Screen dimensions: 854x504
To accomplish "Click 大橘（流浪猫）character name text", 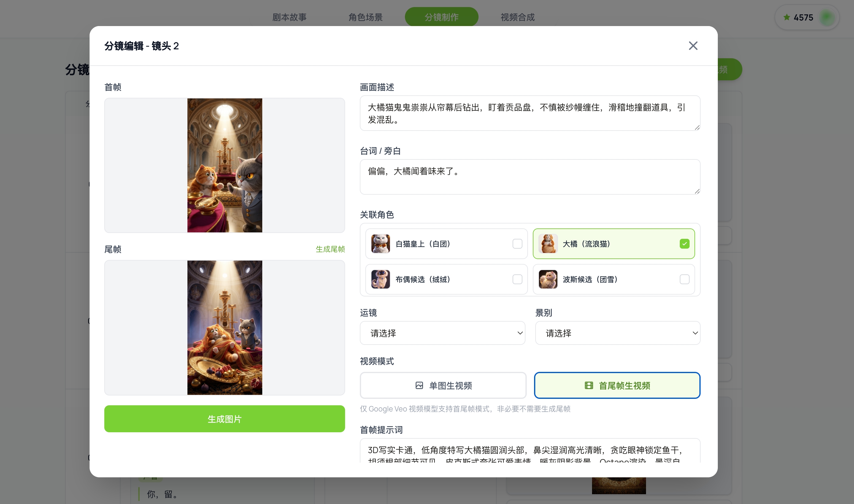I will [x=587, y=244].
